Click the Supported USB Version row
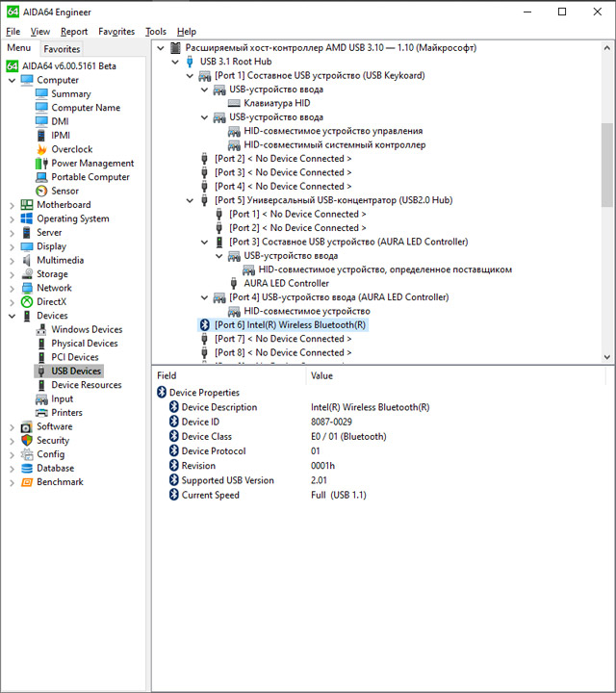 380,480
